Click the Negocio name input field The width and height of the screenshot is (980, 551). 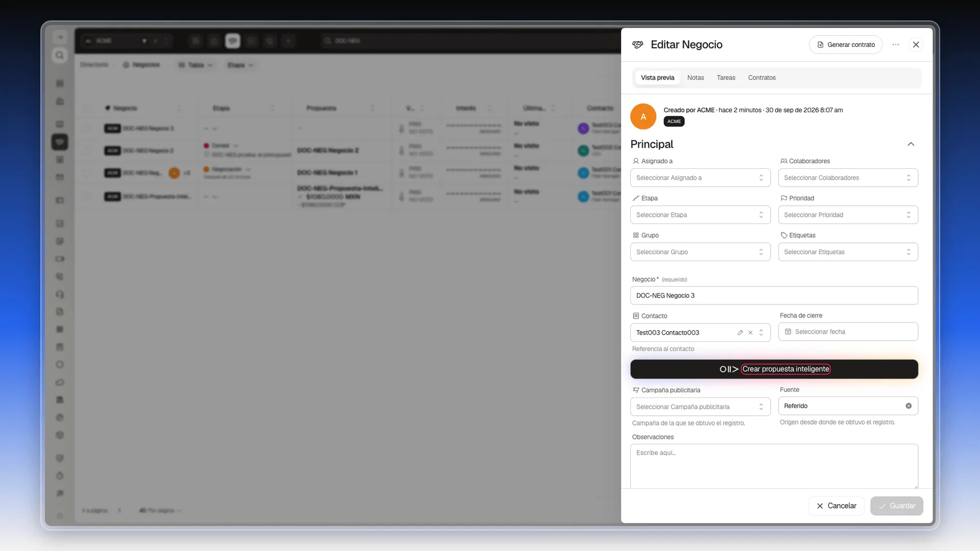(x=774, y=296)
